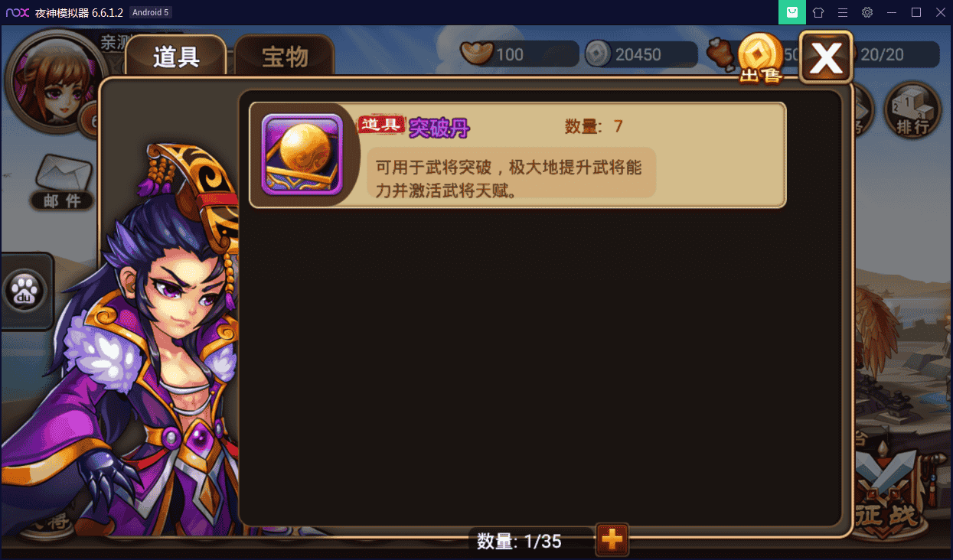
Task: Open the green Nox store icon
Action: pyautogui.click(x=792, y=12)
